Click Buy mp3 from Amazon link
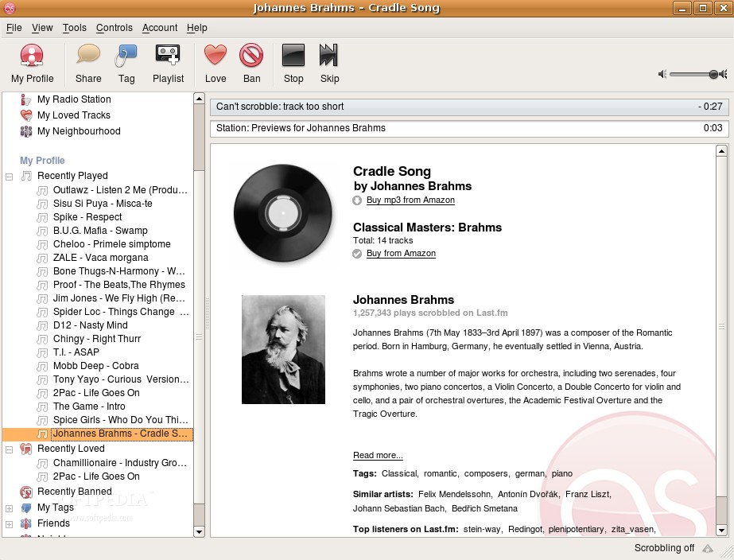The width and height of the screenshot is (734, 560). point(410,200)
